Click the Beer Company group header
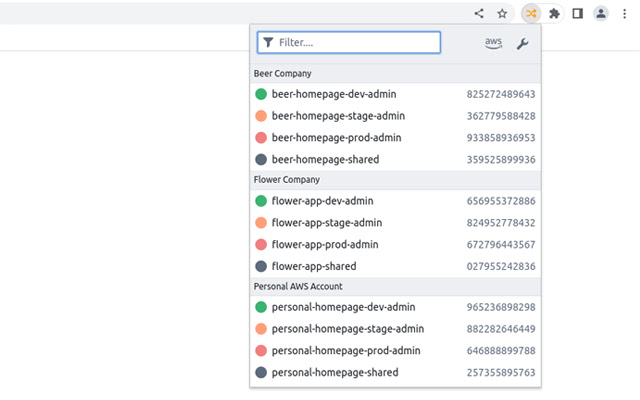Screen dimensions: 640x400 coord(396,74)
